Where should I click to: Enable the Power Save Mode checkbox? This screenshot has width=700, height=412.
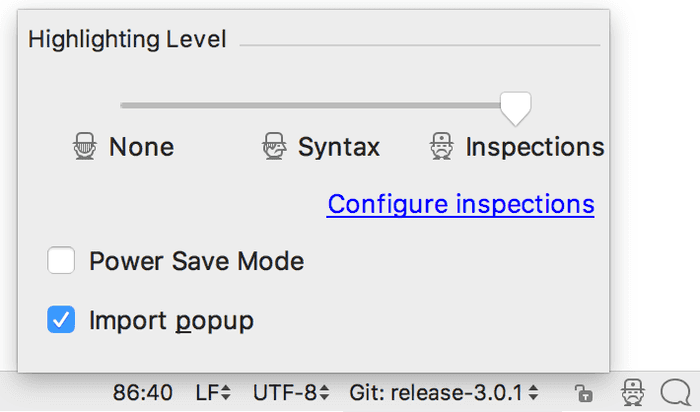[x=61, y=262]
